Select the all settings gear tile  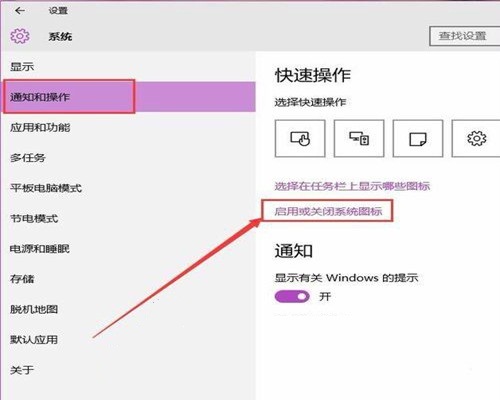[x=476, y=138]
